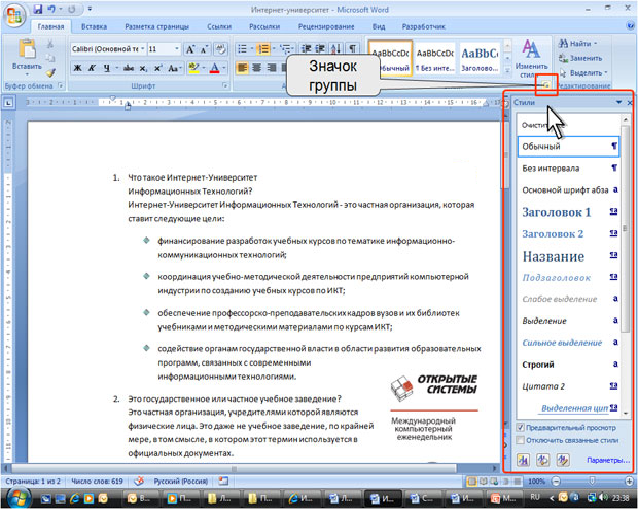Click the horizontal scrollbar under the document
Screen dimensions: 640x512
pos(234,468)
